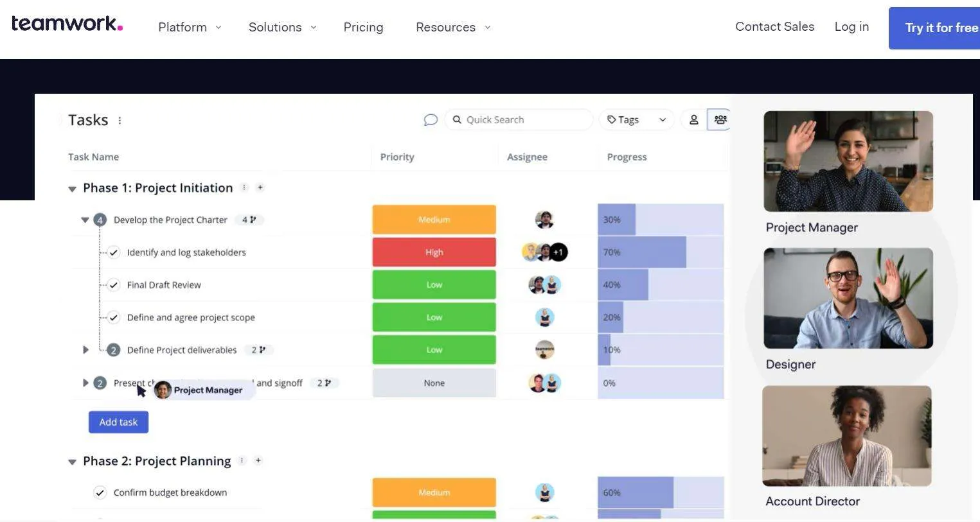Click plus icon beside Phase 1: Project Initiation

tap(260, 187)
